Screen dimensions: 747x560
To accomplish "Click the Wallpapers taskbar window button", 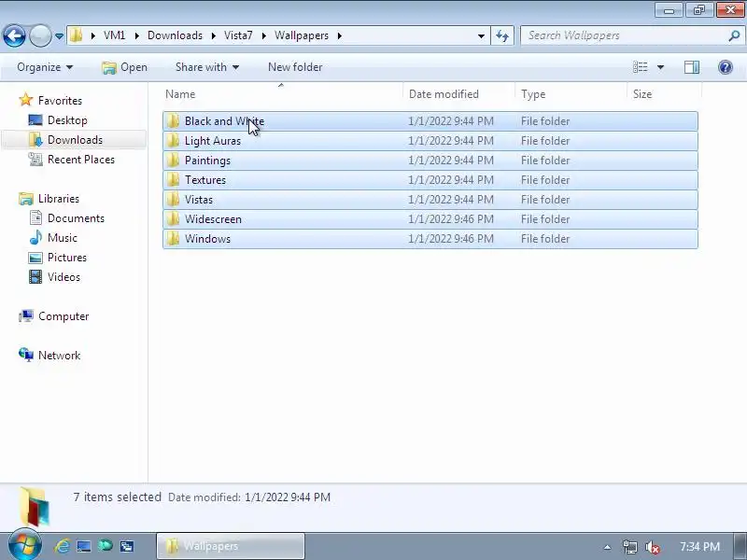I will (x=231, y=546).
